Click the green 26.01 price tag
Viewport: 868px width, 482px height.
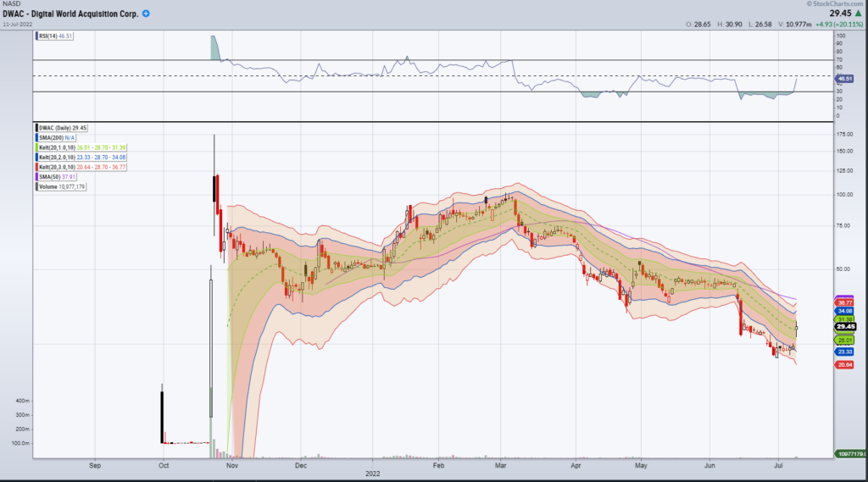844,341
